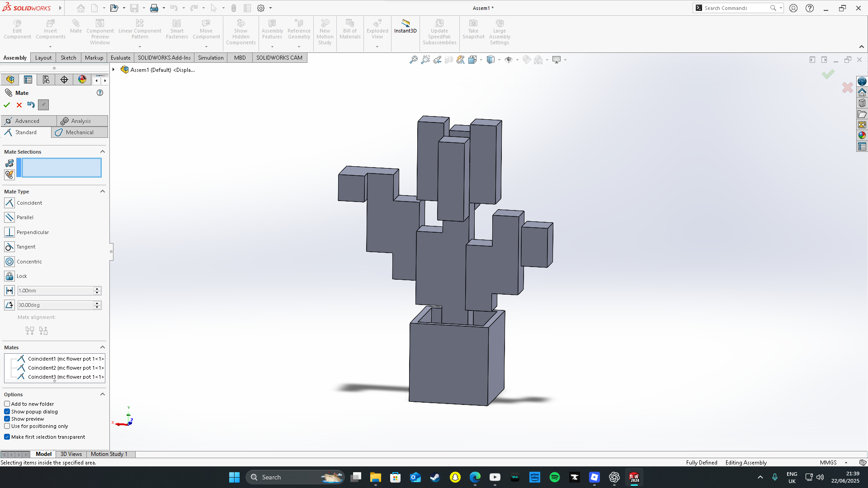Switch to the Analysis mates tab
The width and height of the screenshot is (868, 488).
tap(82, 121)
